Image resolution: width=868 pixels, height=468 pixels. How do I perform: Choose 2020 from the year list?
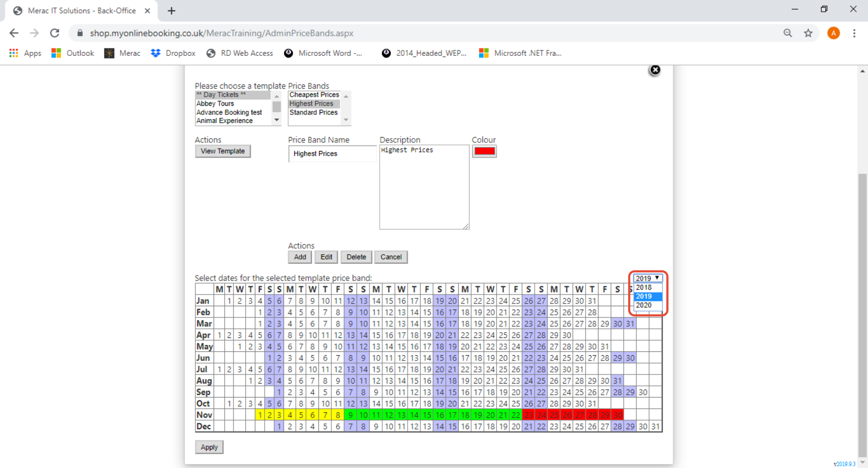[x=648, y=305]
